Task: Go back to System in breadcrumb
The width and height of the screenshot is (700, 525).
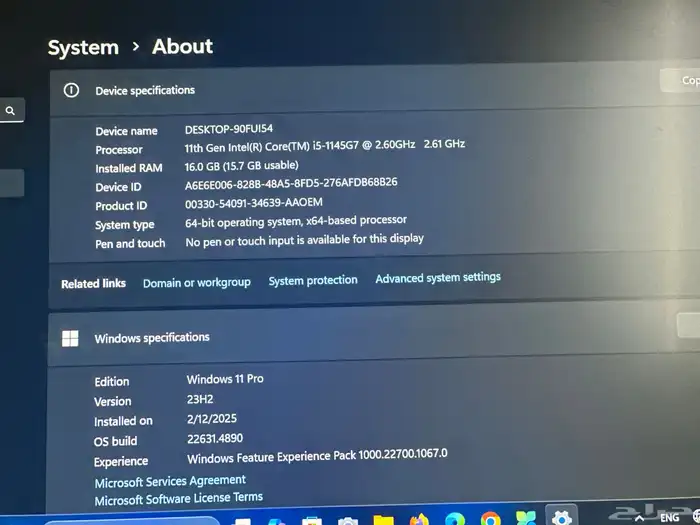Action: pyautogui.click(x=83, y=47)
